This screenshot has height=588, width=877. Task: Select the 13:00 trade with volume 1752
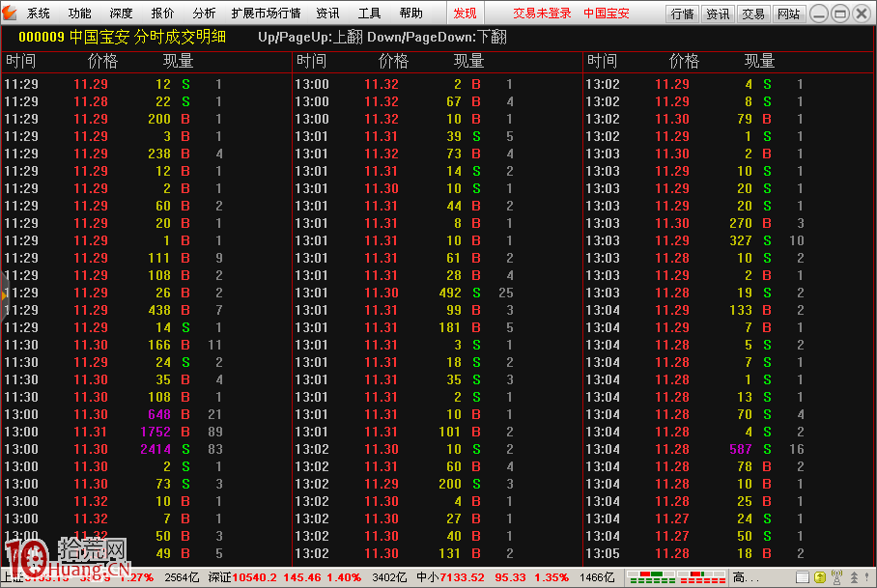147,432
